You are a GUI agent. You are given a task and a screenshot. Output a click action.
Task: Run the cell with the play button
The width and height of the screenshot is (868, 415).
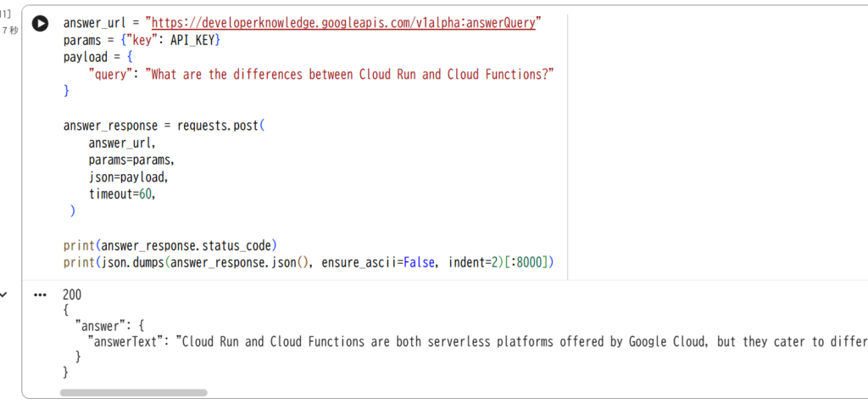[x=40, y=23]
